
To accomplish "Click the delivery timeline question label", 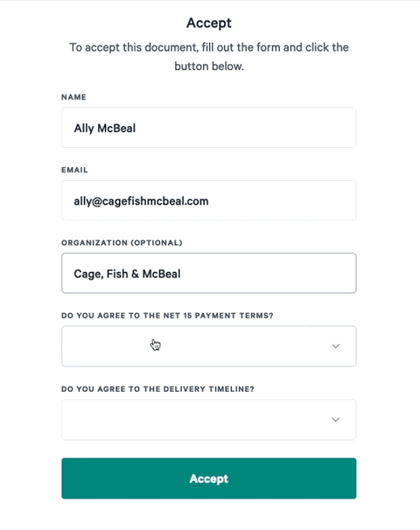I will pos(157,389).
